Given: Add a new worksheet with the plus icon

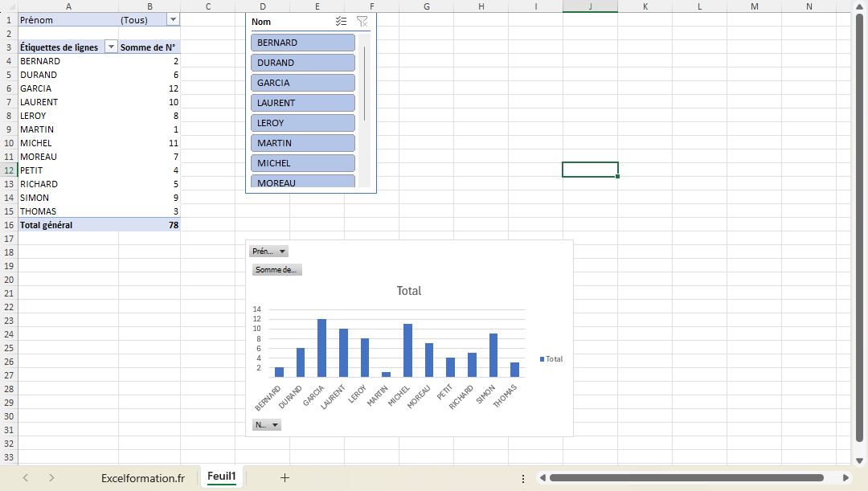Looking at the screenshot, I should [285, 477].
